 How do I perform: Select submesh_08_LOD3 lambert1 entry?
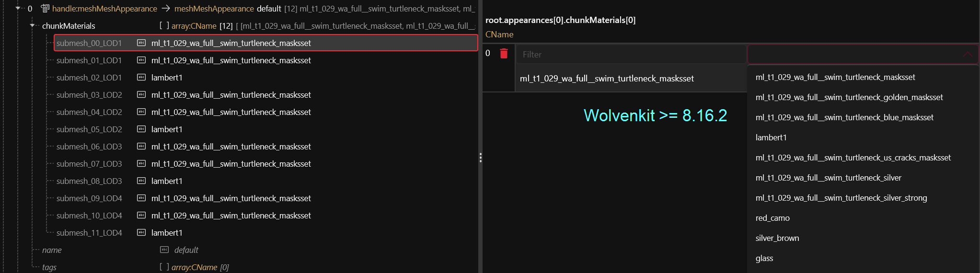tap(166, 181)
